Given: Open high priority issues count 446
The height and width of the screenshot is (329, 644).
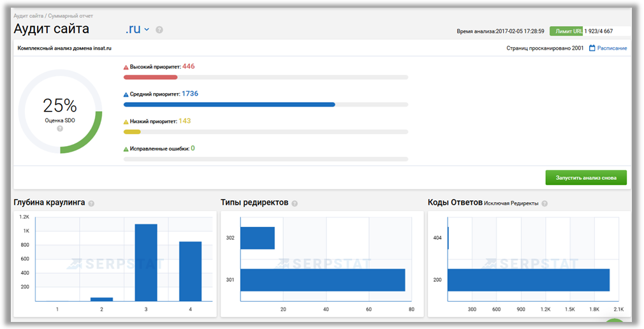Looking at the screenshot, I should [189, 66].
